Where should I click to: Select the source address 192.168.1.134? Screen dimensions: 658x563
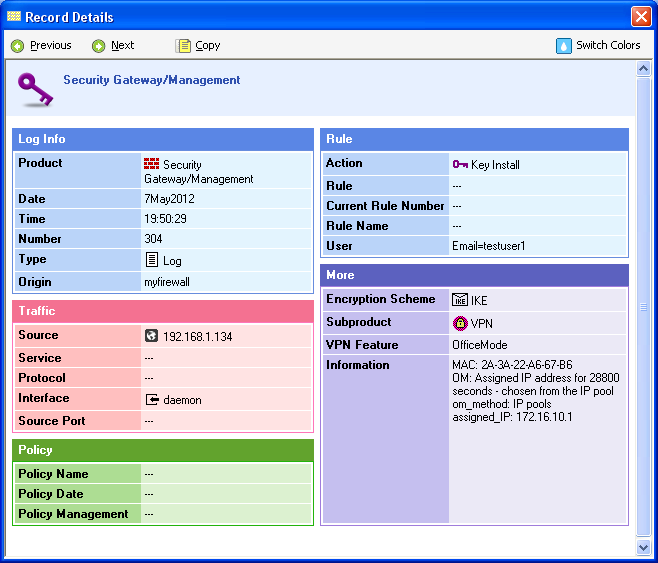click(197, 337)
